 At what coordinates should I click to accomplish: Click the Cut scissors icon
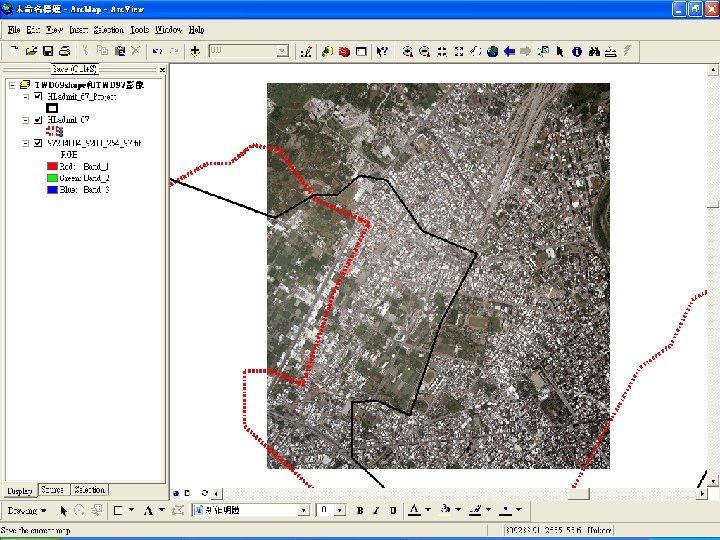coord(85,51)
